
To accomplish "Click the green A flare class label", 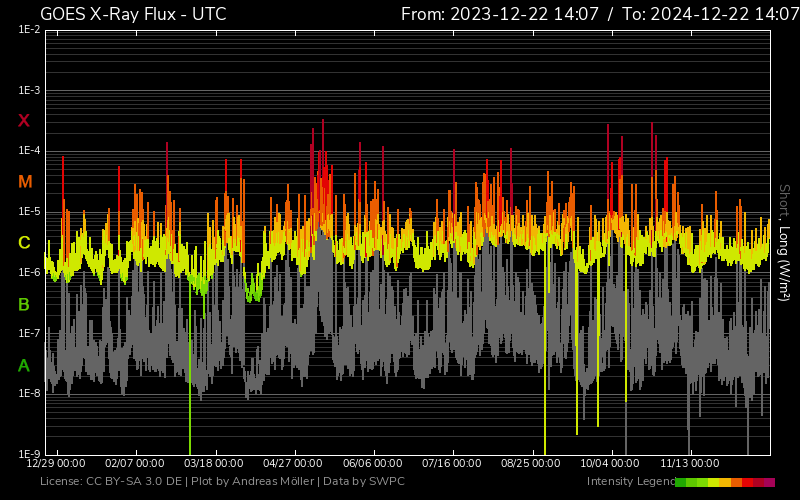I will (x=24, y=365).
